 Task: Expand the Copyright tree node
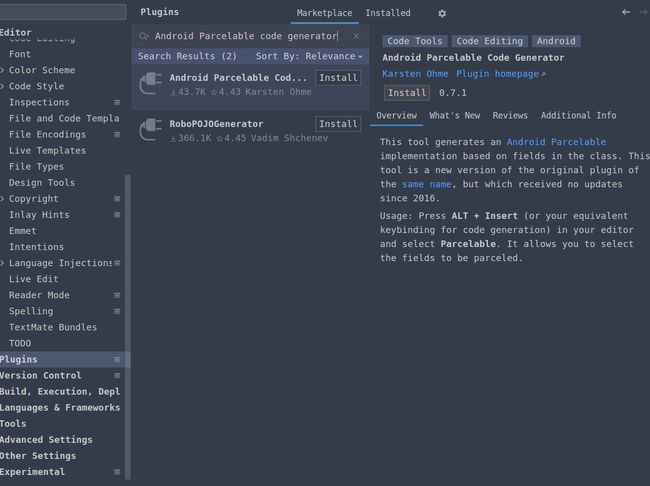(2, 199)
